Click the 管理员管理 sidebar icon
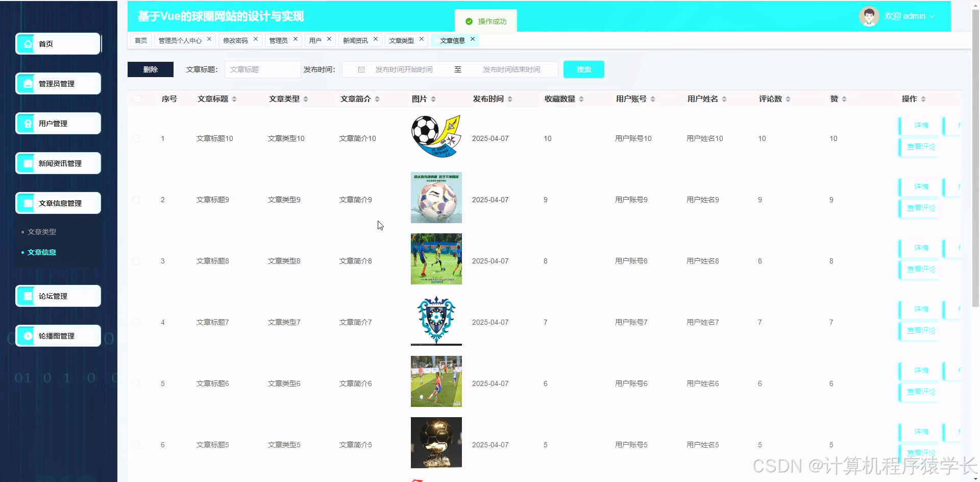 pos(28,84)
